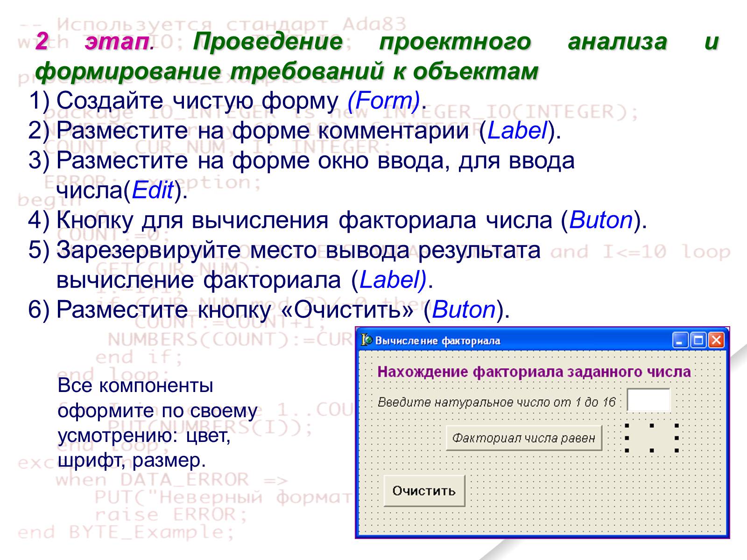Click the selected empty result label with handles
Viewport: 747px width, 560px height.
click(652, 438)
